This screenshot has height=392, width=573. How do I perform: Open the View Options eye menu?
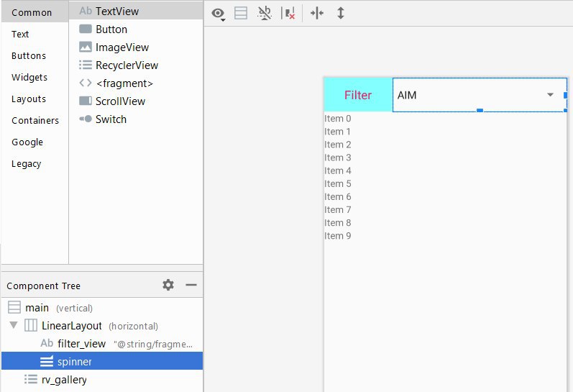click(218, 14)
